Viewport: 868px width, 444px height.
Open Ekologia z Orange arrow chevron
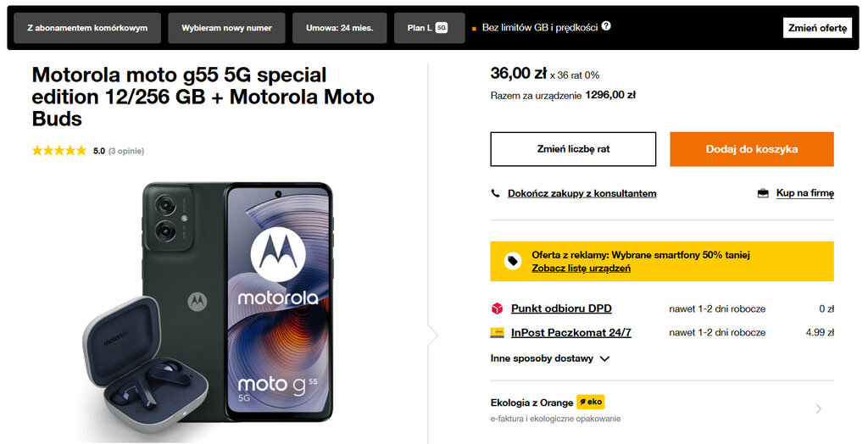818,409
